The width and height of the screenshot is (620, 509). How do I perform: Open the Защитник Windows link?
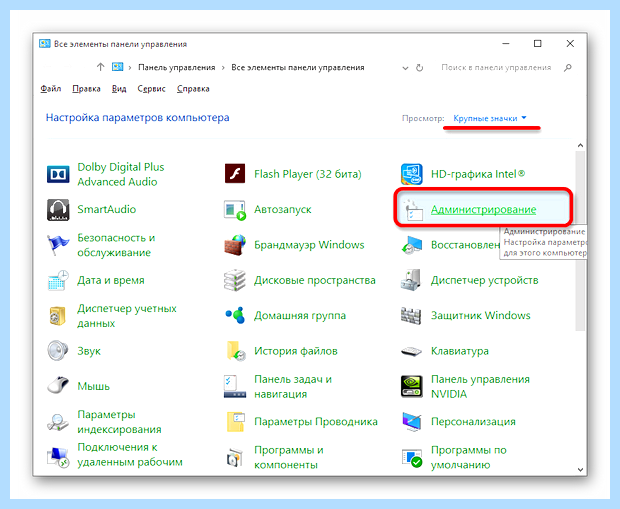(x=480, y=316)
